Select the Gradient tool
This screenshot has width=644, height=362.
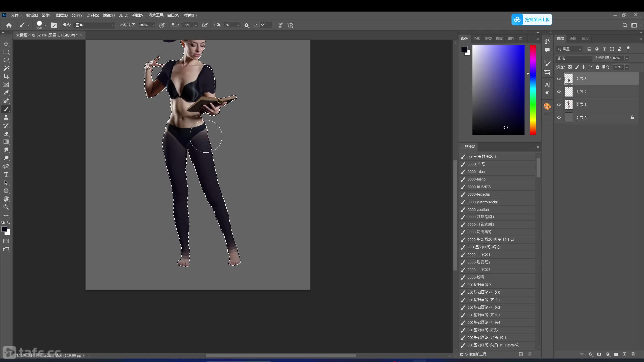click(6, 142)
